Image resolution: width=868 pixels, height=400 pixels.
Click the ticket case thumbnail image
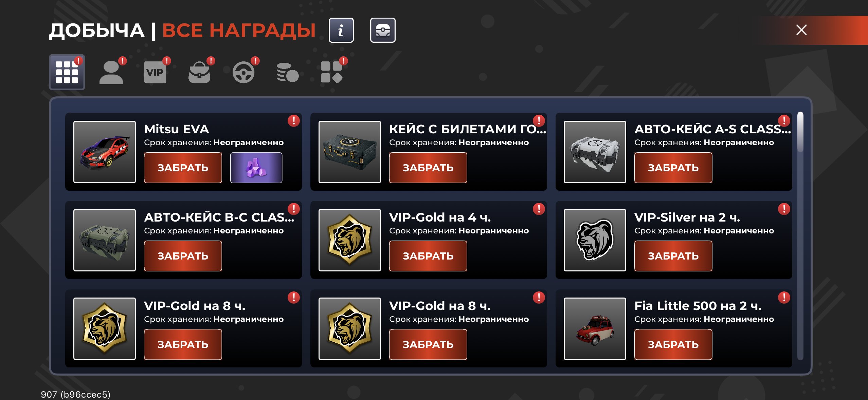click(350, 152)
